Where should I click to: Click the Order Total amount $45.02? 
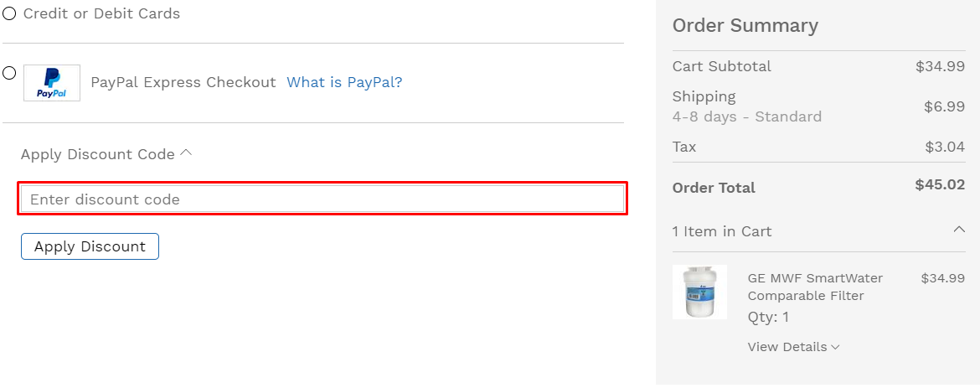[940, 184]
